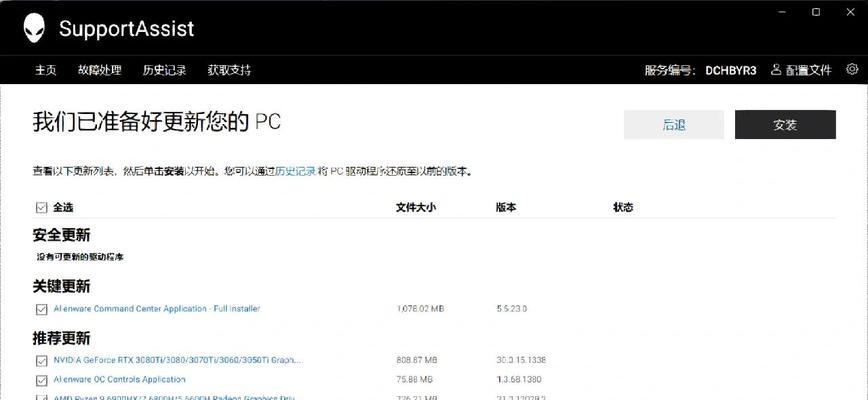Open the settings gear icon

tap(852, 69)
